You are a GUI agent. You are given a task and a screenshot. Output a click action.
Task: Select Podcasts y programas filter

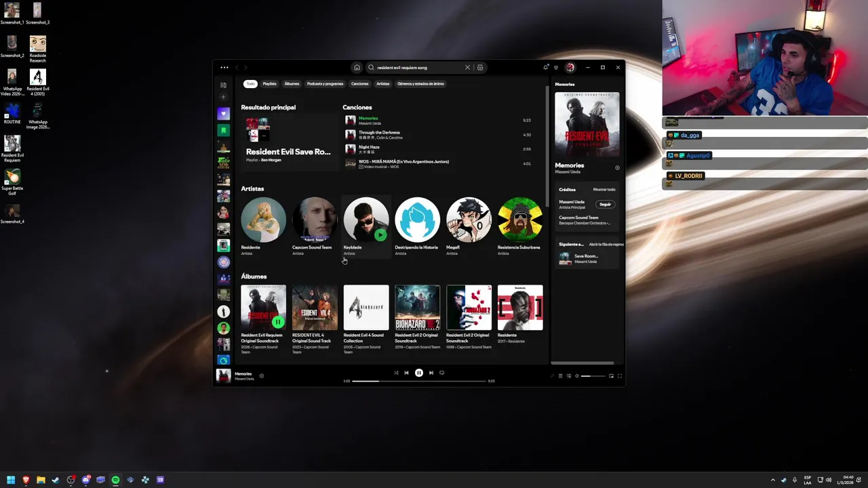[325, 84]
